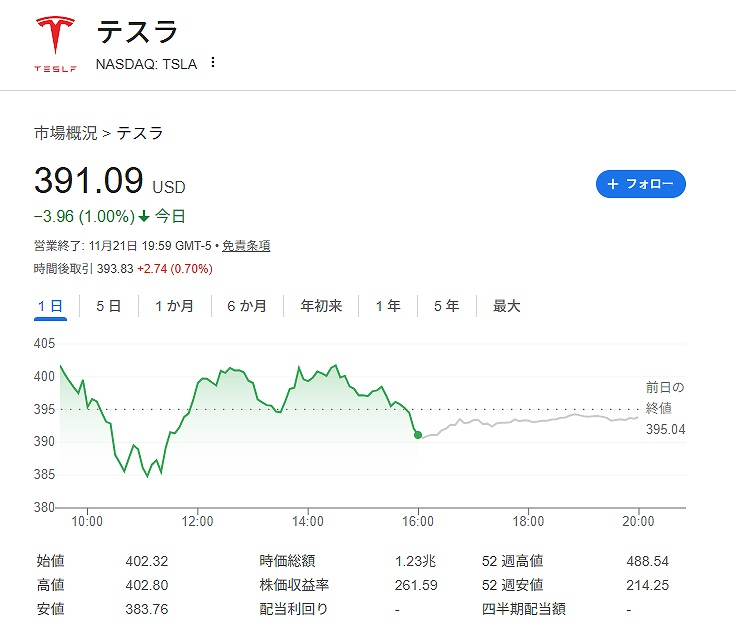Click the 市場概況 breadcrumb link

tap(65, 133)
